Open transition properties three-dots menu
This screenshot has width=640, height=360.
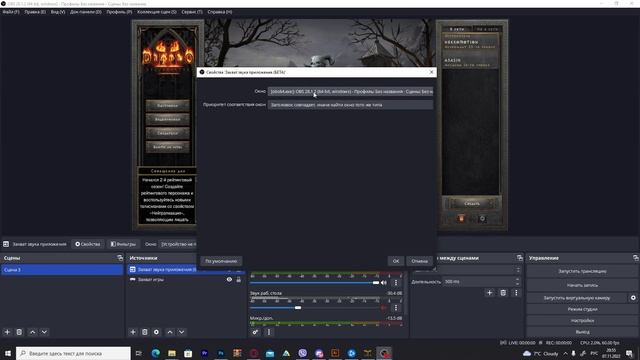click(516, 293)
